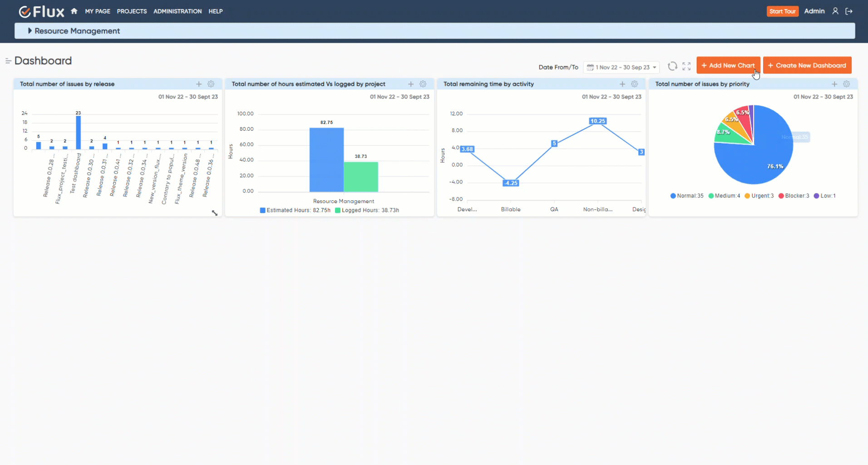The height and width of the screenshot is (465, 868).
Task: Toggle the Estimated Hours legend entry
Action: [x=294, y=210]
